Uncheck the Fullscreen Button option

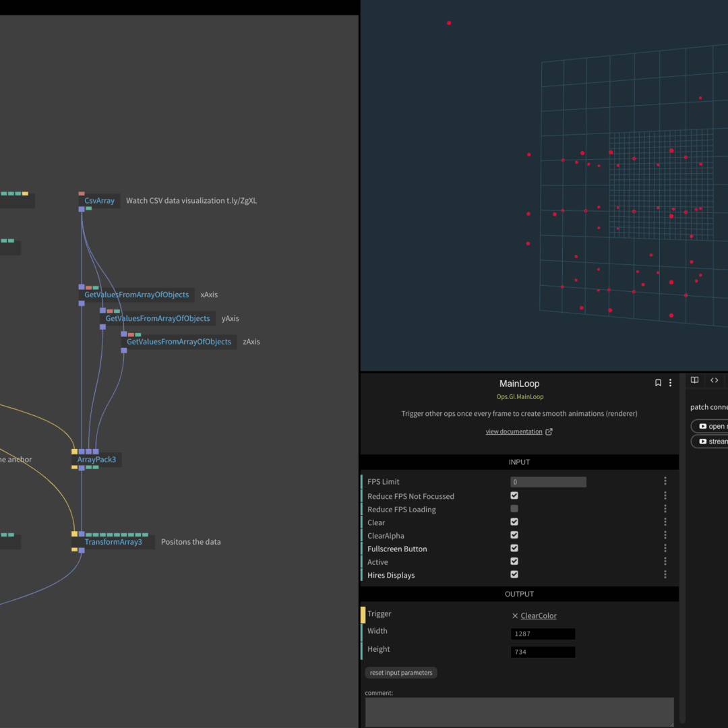[x=514, y=548]
